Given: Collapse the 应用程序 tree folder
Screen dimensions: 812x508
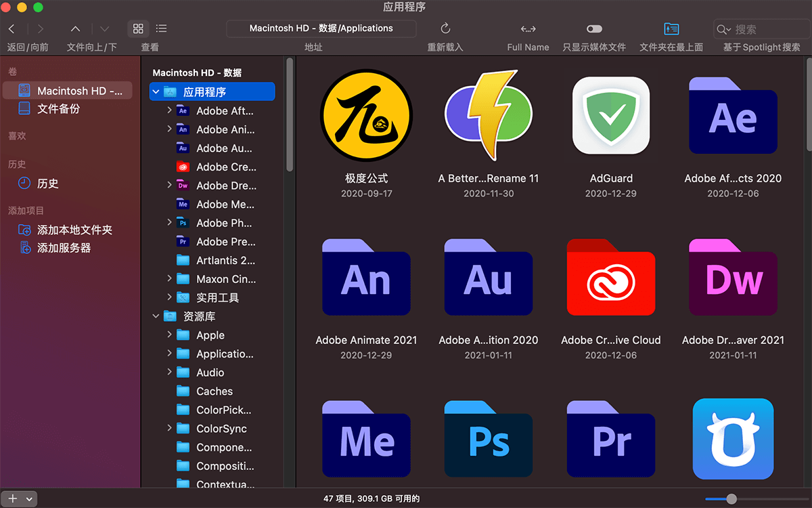Looking at the screenshot, I should 156,92.
